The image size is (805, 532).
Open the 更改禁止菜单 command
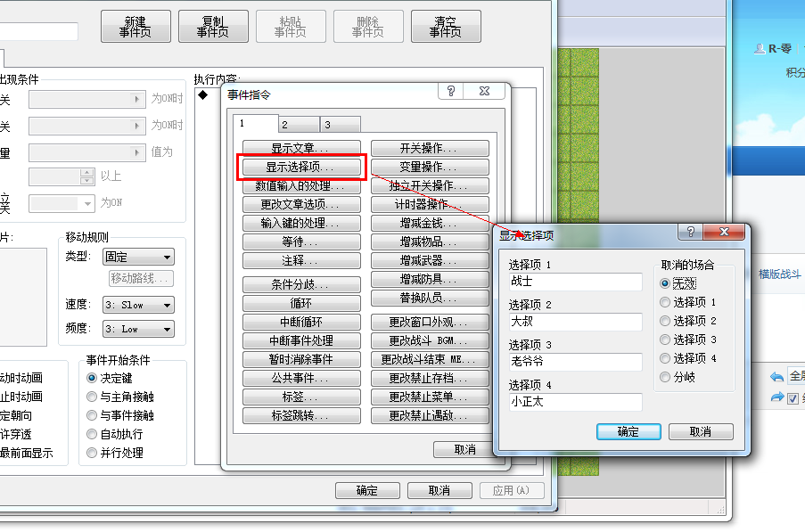pos(430,397)
